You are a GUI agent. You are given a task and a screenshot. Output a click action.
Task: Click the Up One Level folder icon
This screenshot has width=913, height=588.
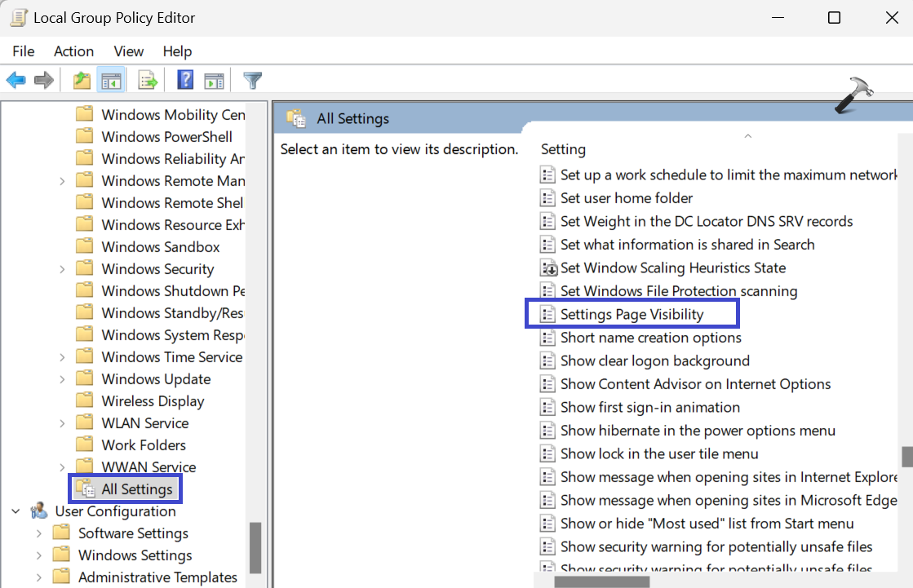(x=82, y=80)
